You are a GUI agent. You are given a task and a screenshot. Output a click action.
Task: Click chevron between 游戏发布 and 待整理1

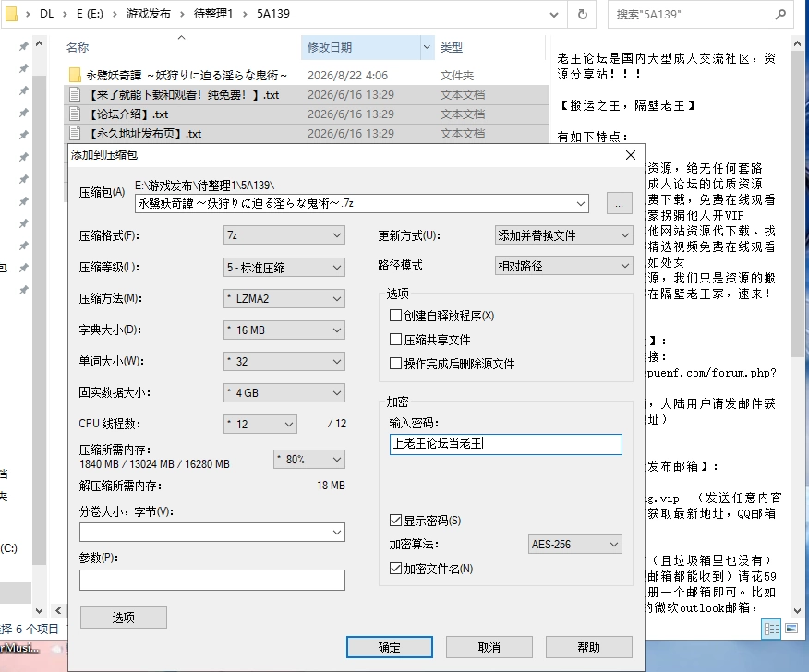[x=182, y=15]
